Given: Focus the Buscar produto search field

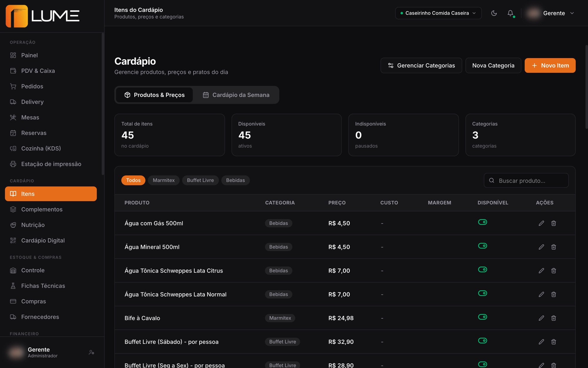Looking at the screenshot, I should [526, 180].
